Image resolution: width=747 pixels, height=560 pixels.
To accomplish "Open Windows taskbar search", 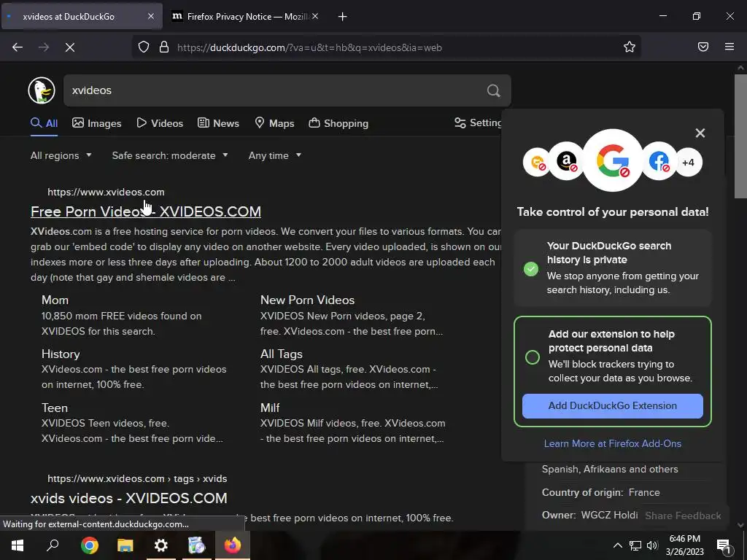I will (x=53, y=545).
